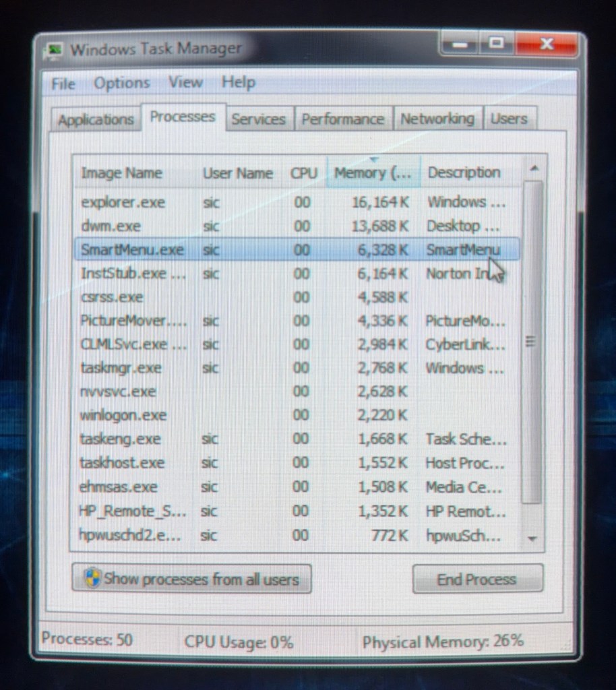This screenshot has height=690, width=616.
Task: Sort by the Image Name column header
Action: coord(122,173)
